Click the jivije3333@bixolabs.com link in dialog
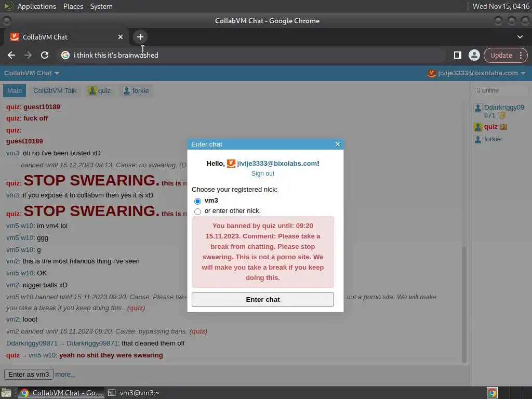Screen dimensions: 532x399 [x=278, y=164]
